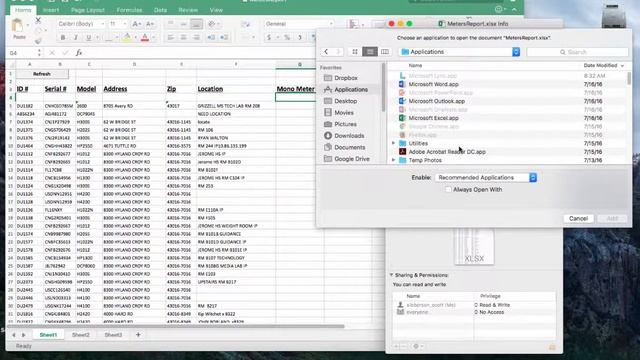
Task: Open the Data ribbon tab
Action: [160, 10]
